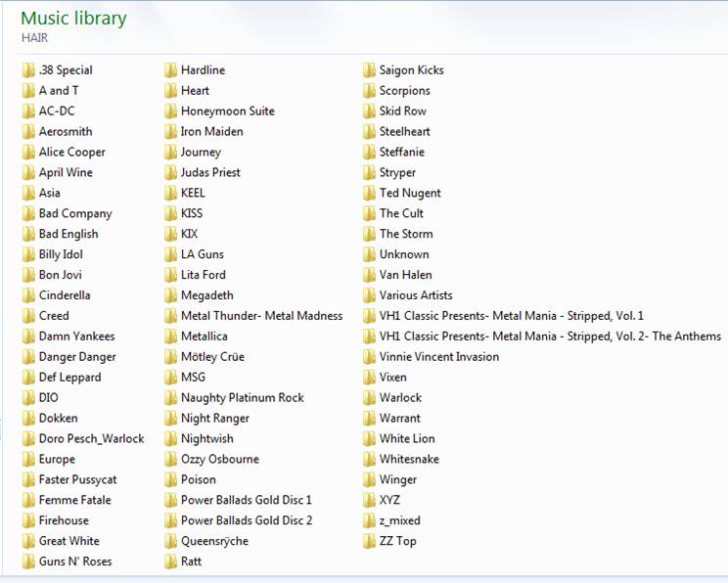Click the Music library heading
728x583 pixels.
[x=73, y=18]
